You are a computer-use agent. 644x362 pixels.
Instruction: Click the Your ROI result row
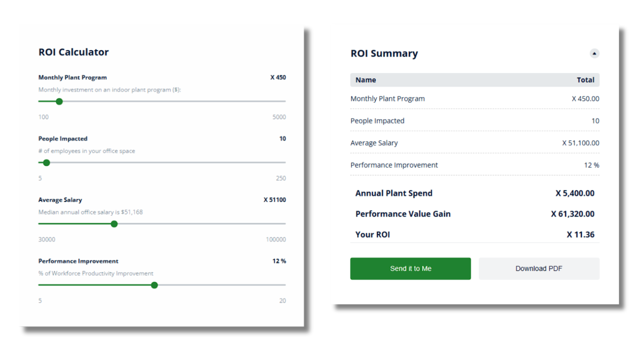click(x=475, y=235)
